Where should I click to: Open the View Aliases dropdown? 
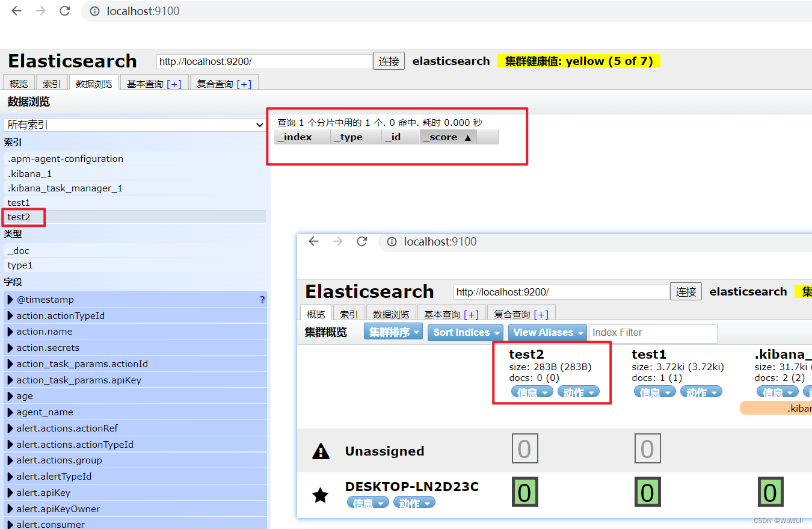547,332
